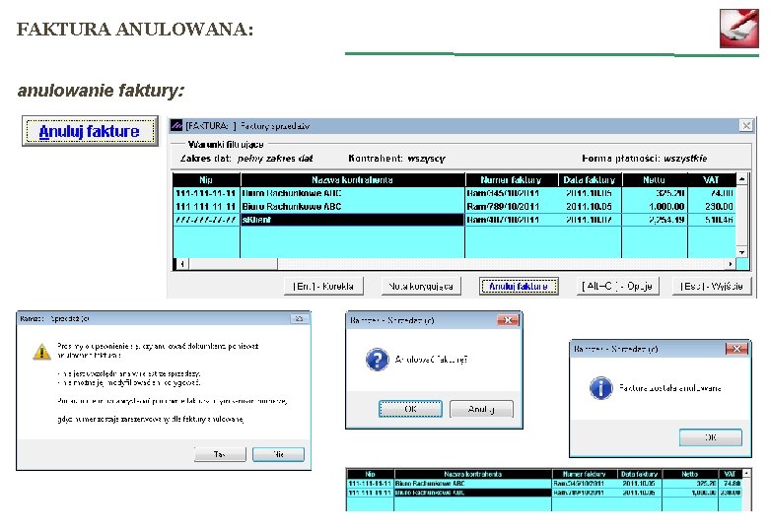The width and height of the screenshot is (769, 532).
Task: Click the Numer faktury column header in the main table
Action: 511,179
